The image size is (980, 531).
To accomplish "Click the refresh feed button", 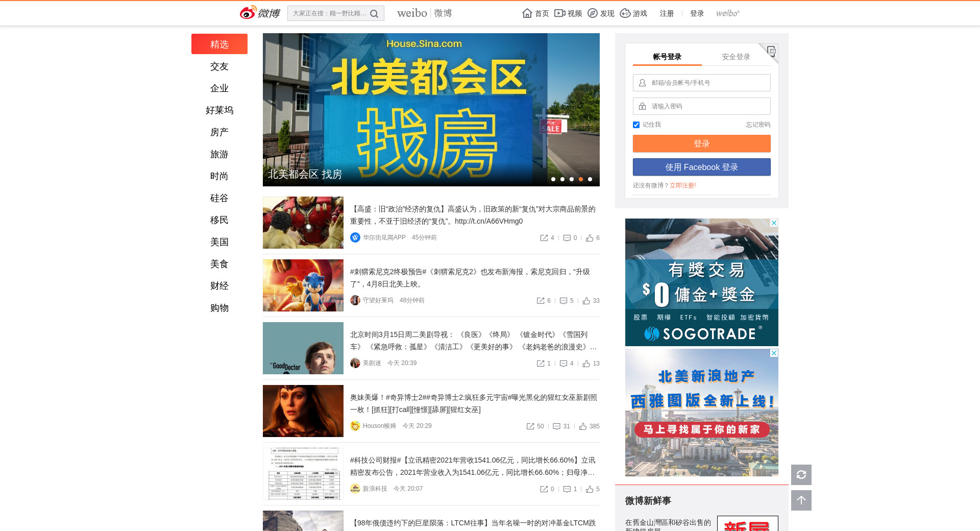I will (x=801, y=475).
